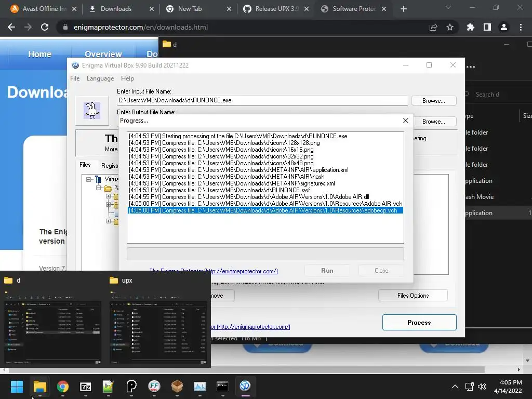Switch to Release UPX browser tab
532x399 pixels.
click(x=275, y=9)
